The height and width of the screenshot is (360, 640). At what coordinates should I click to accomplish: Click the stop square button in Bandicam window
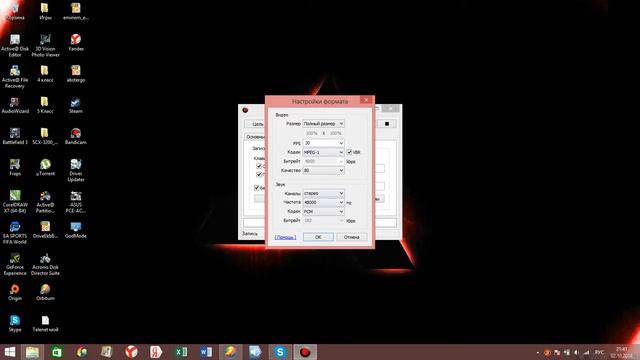387,123
